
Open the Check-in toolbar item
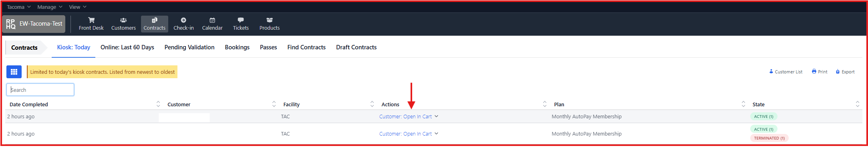183,24
